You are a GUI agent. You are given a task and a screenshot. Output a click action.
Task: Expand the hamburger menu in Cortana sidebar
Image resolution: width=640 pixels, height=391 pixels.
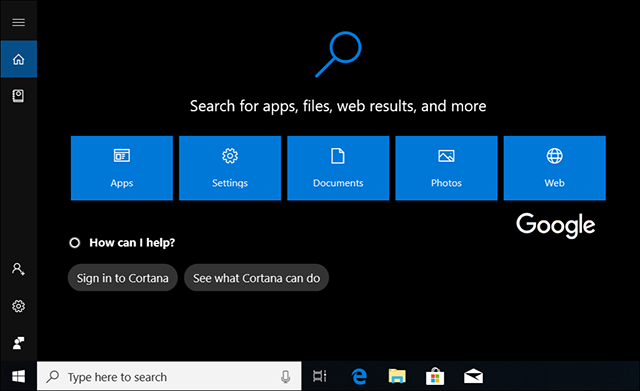[x=18, y=22]
